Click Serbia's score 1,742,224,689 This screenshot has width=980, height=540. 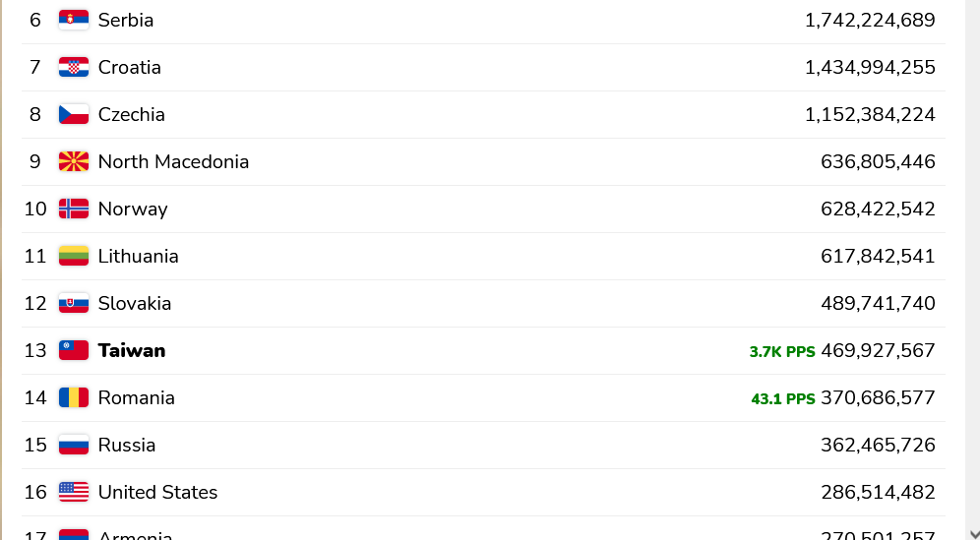coord(870,20)
